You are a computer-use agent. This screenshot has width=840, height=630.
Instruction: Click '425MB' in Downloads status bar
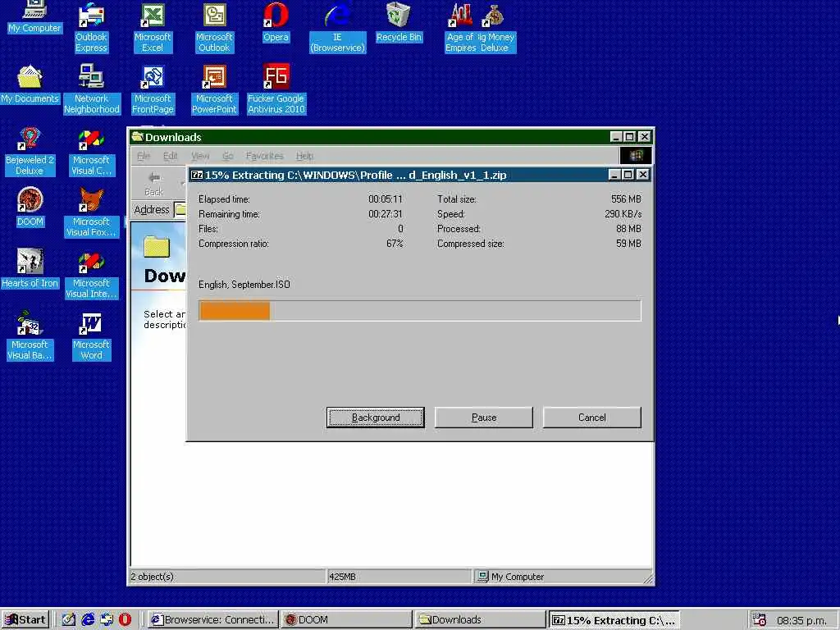click(x=342, y=577)
